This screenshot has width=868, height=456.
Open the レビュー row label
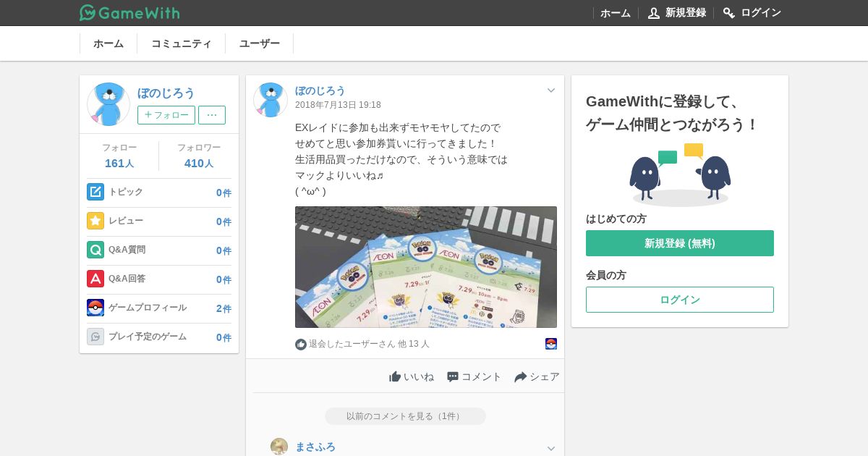click(x=126, y=221)
